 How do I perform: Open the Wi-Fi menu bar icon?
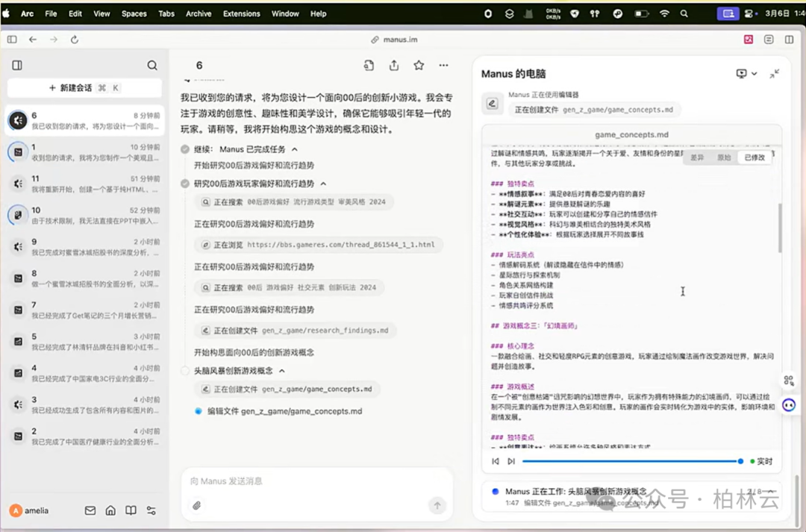[x=664, y=14]
